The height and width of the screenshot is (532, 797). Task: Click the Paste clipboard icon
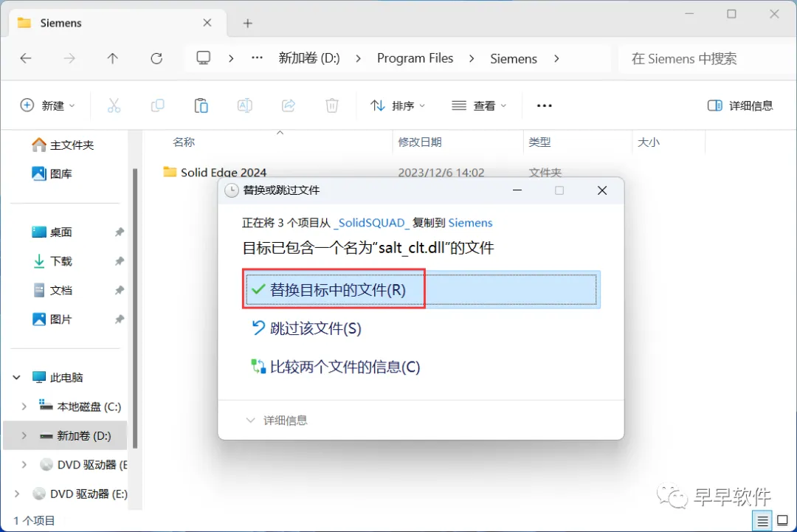click(201, 106)
